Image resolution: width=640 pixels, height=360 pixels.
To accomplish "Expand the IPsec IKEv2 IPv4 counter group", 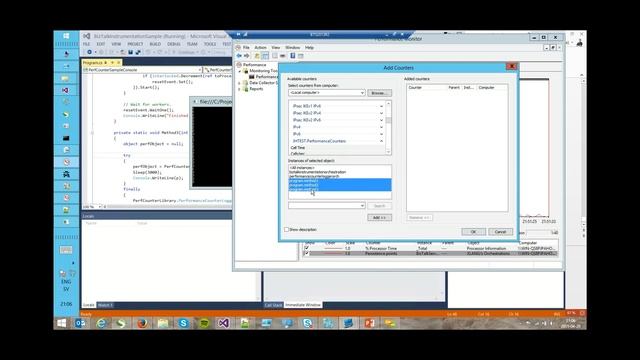I will coord(381,113).
